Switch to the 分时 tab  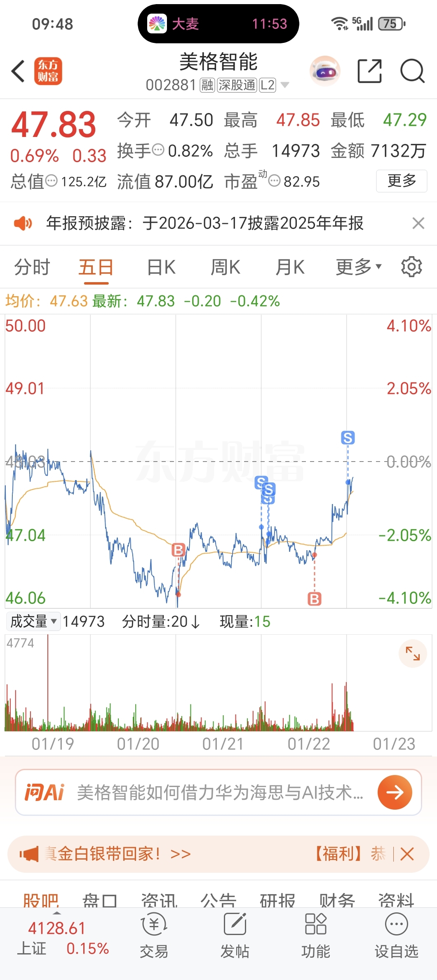[32, 267]
